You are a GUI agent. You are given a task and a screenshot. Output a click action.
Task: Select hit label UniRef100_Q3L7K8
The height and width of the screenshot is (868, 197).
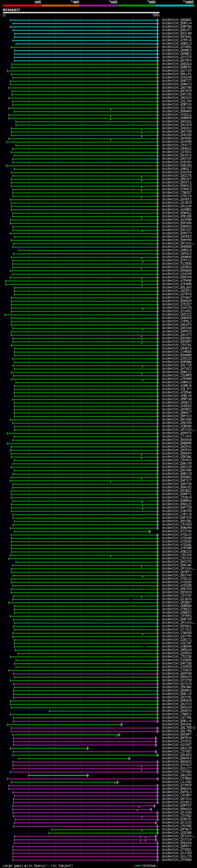click(x=177, y=108)
